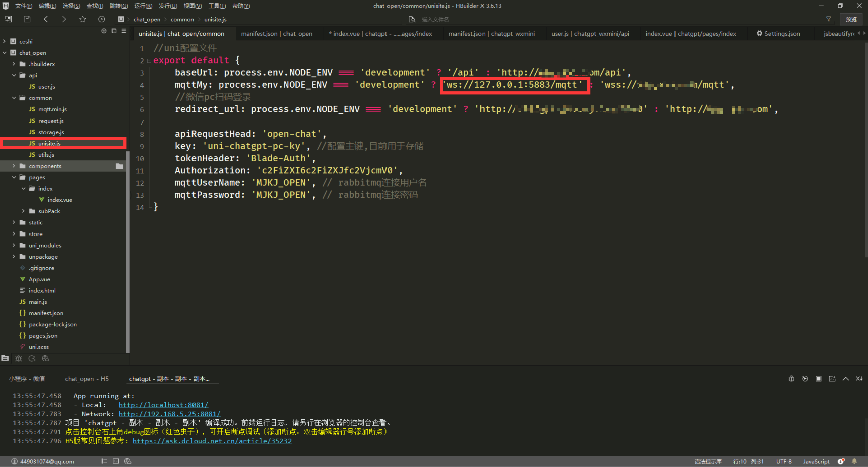Open the 帮助 menu
The width and height of the screenshot is (868, 467).
coord(240,6)
